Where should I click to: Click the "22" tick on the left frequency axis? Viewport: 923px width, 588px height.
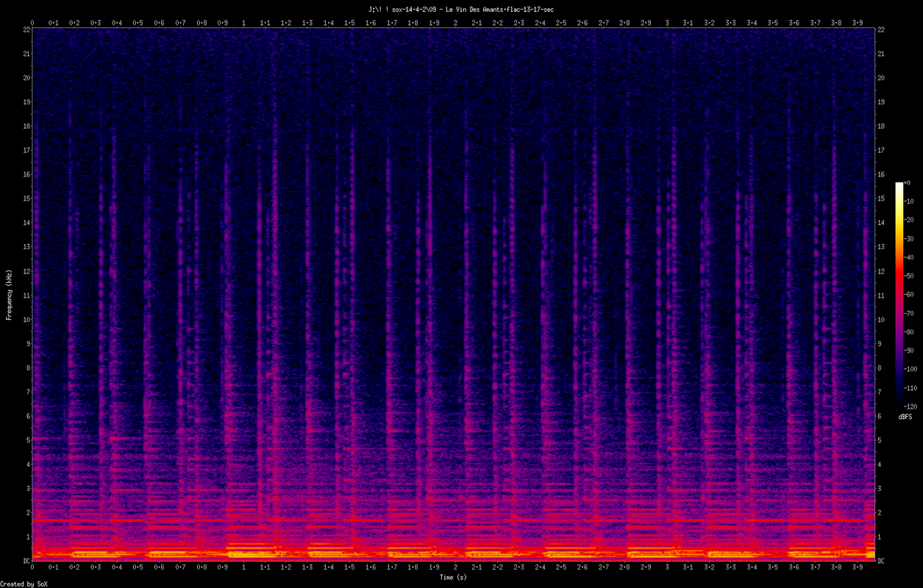coord(26,29)
